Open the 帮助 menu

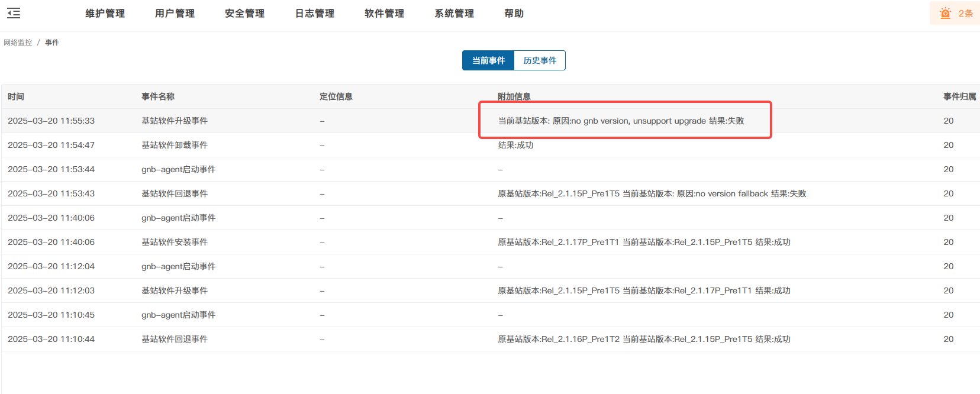pos(514,13)
